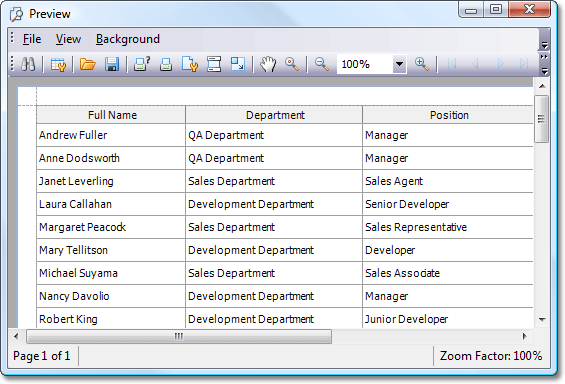Select the Hand tool

tap(268, 64)
